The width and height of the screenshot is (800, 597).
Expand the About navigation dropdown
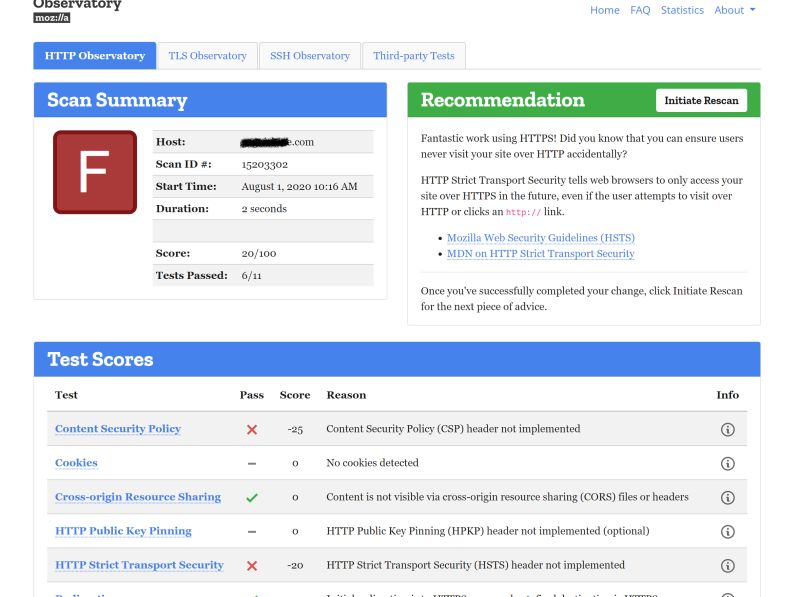pyautogui.click(x=733, y=10)
